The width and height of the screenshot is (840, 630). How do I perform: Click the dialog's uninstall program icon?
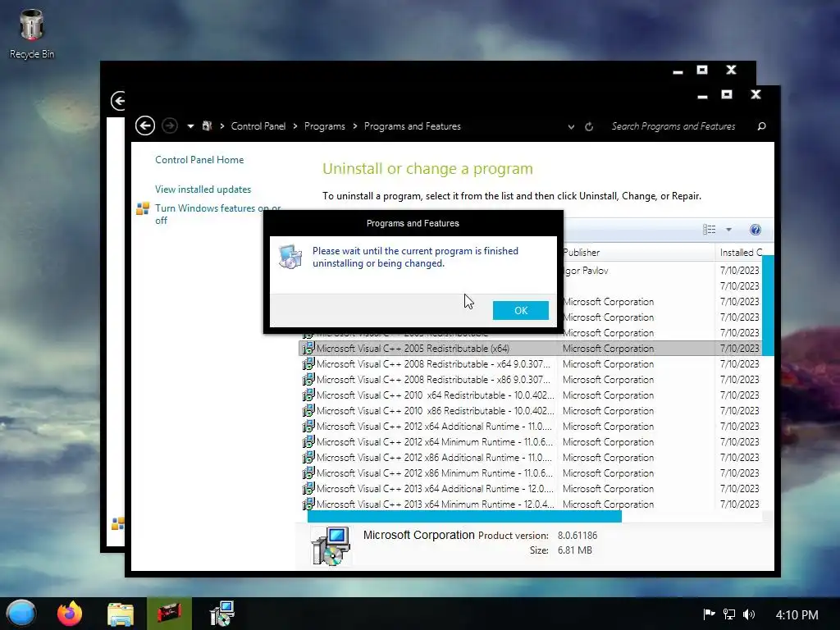291,257
